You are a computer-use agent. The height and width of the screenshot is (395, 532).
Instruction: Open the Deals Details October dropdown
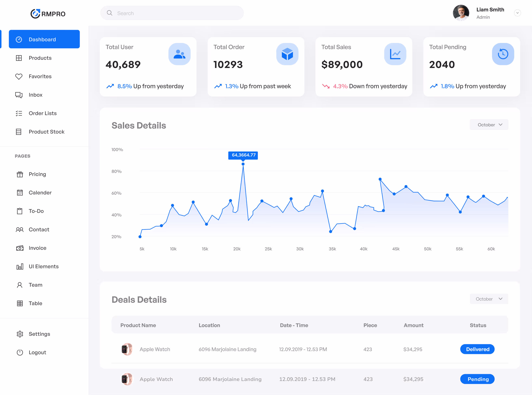[x=489, y=299]
